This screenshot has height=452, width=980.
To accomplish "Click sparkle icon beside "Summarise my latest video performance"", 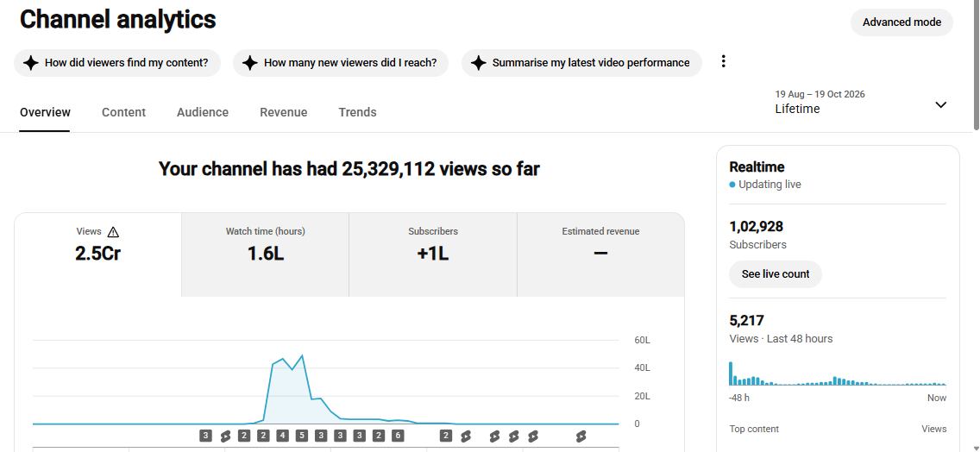I will point(478,62).
